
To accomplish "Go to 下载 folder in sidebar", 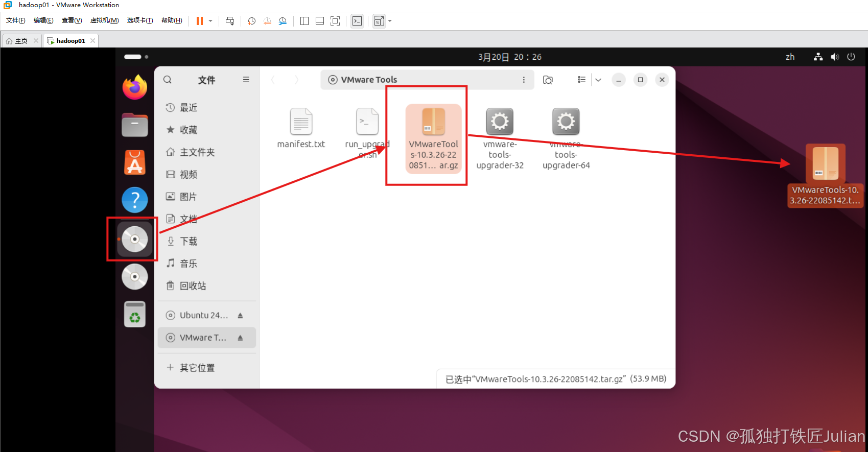I will (x=189, y=241).
